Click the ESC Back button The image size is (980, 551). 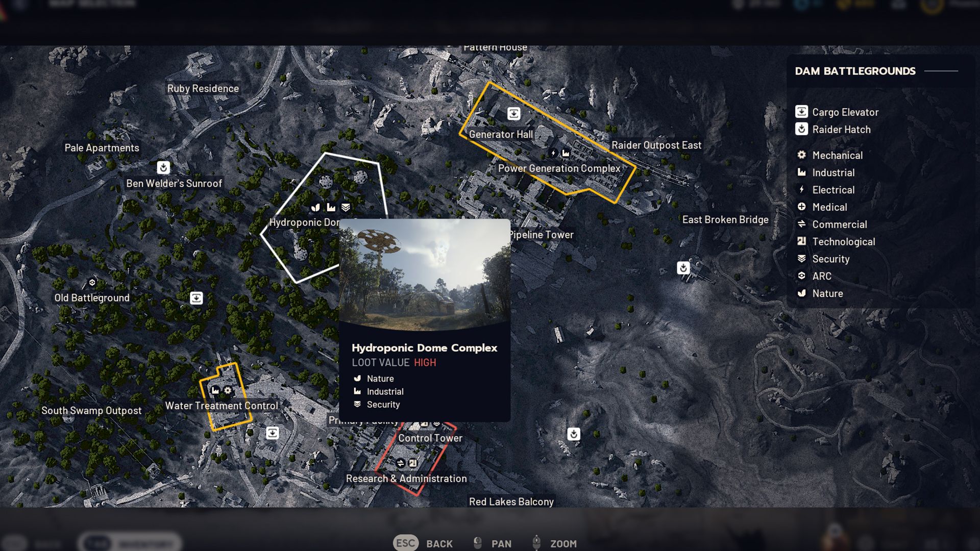[423, 543]
